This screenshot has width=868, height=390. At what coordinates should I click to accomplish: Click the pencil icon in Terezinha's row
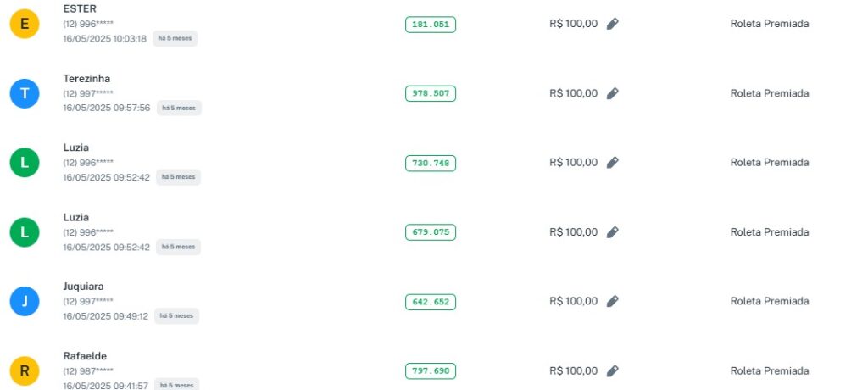coord(613,93)
